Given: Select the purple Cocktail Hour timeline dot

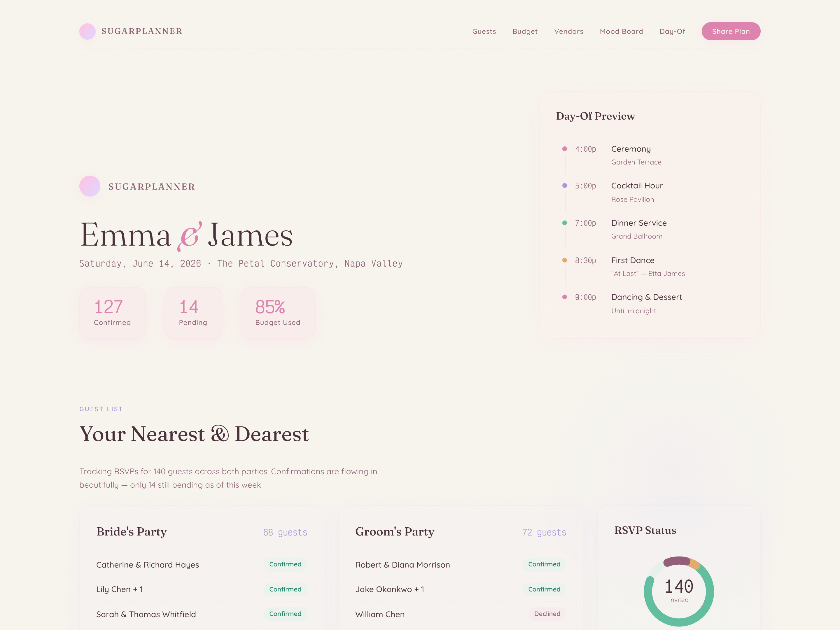Looking at the screenshot, I should point(565,186).
